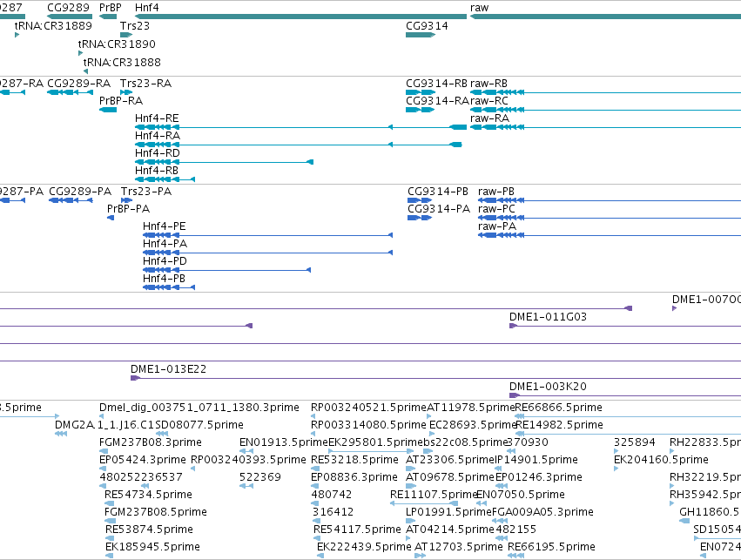Click EST EK185945.5prime

pos(152,547)
